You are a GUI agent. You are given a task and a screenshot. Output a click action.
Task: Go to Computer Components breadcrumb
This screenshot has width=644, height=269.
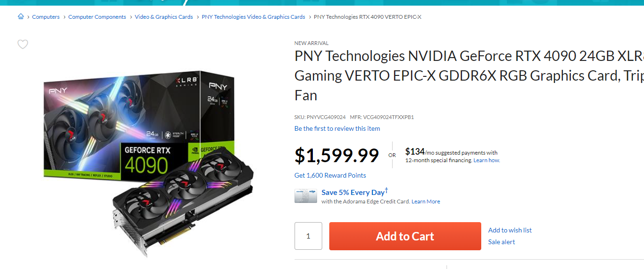97,17
